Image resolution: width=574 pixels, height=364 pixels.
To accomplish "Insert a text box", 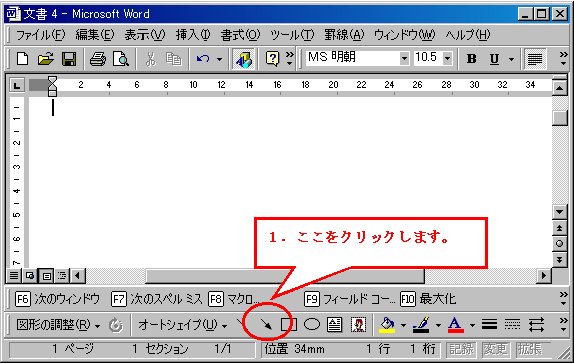I will (335, 324).
